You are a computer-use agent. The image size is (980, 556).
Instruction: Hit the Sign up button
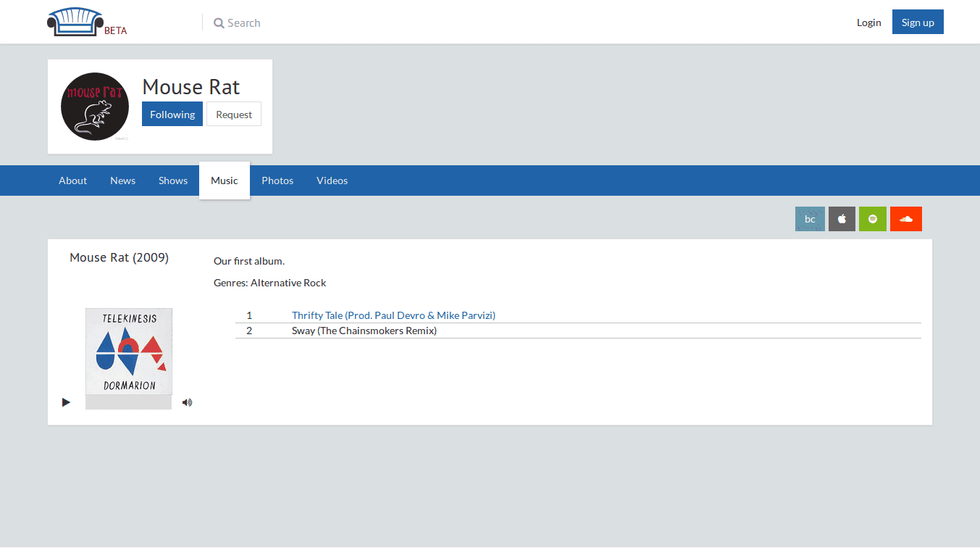click(918, 22)
